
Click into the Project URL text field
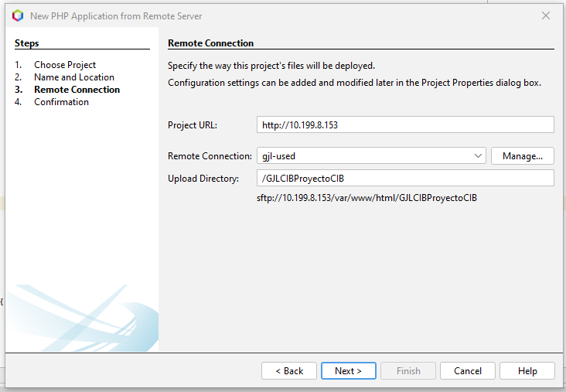point(405,124)
